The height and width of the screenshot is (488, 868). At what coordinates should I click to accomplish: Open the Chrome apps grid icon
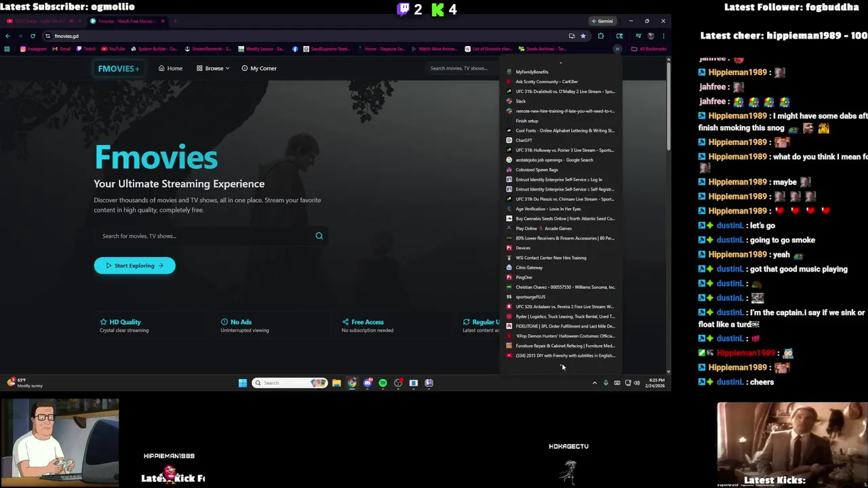click(x=7, y=49)
